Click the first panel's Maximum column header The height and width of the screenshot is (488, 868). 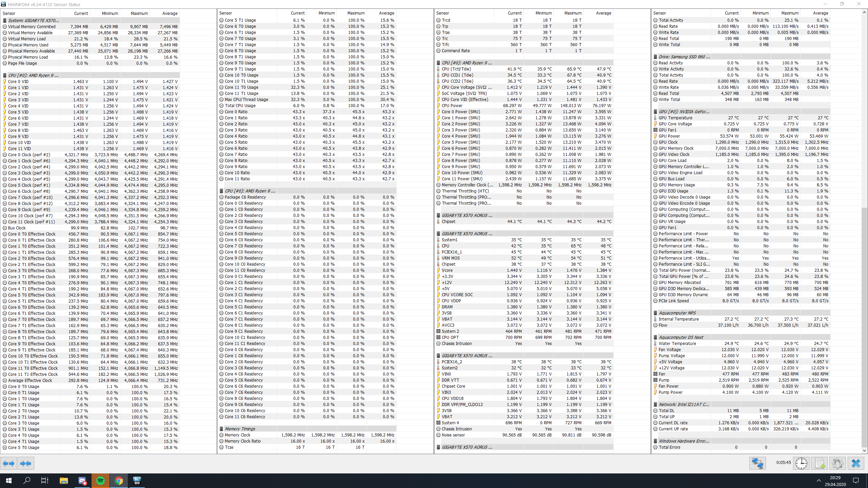pos(139,13)
